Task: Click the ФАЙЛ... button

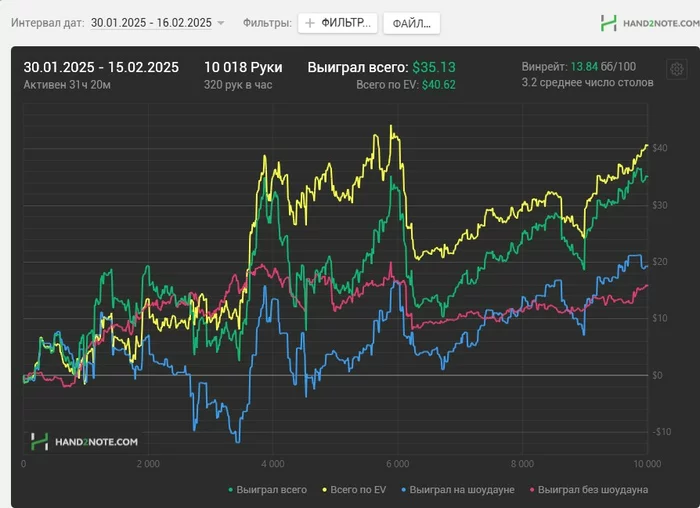Action: pos(412,24)
